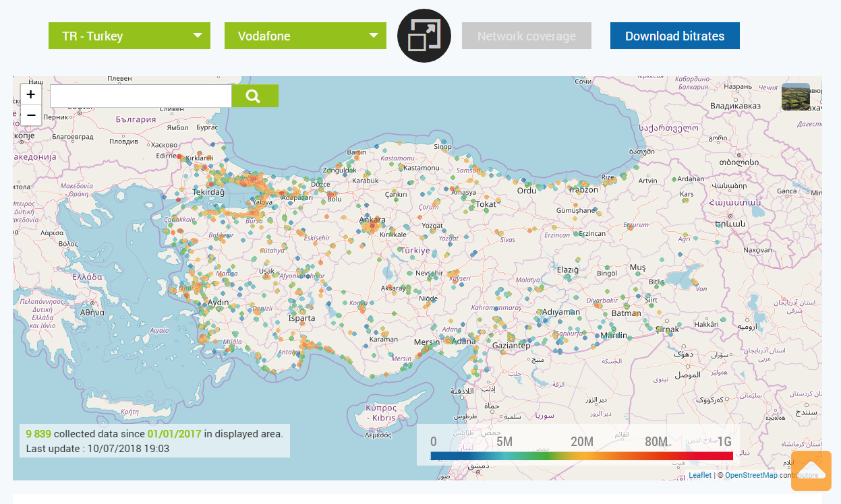Image resolution: width=841 pixels, height=504 pixels.
Task: Click the Sinop label on the map
Action: pyautogui.click(x=442, y=147)
